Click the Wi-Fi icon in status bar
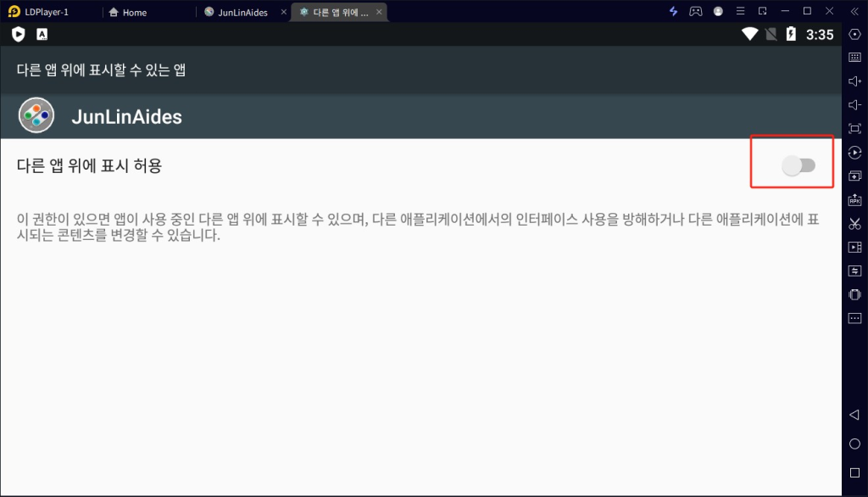This screenshot has width=868, height=497. pos(749,34)
